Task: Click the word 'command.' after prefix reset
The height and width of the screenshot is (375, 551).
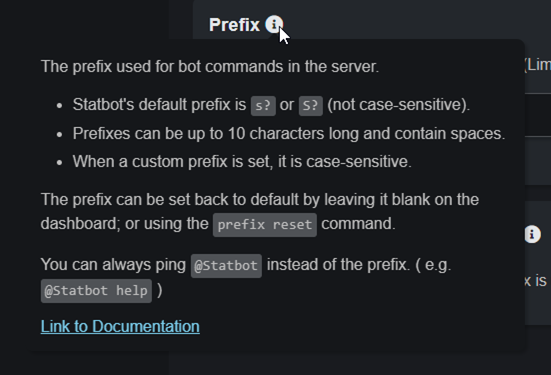Action: pos(358,224)
